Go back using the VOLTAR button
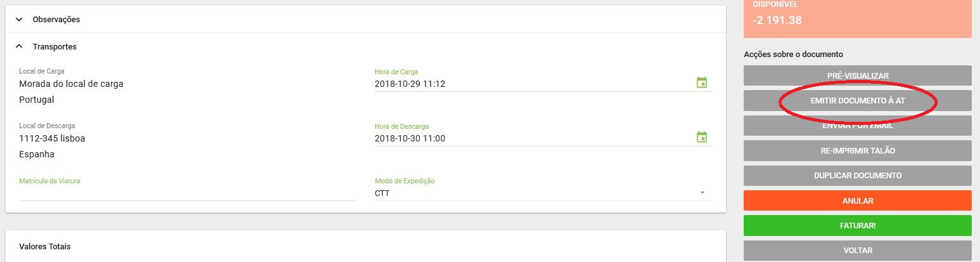 858,251
